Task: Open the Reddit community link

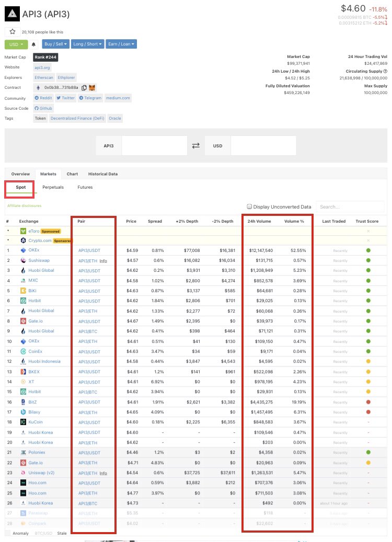Action: [x=43, y=98]
